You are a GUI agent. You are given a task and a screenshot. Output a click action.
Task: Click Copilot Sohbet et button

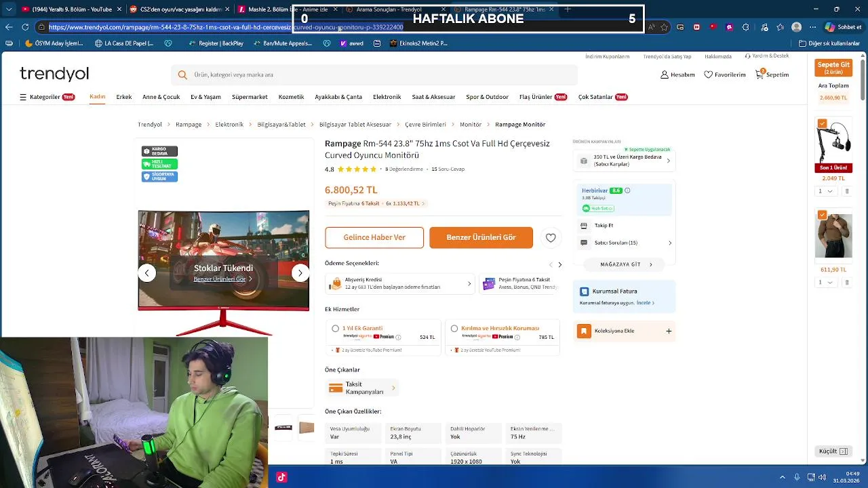pyautogui.click(x=843, y=27)
